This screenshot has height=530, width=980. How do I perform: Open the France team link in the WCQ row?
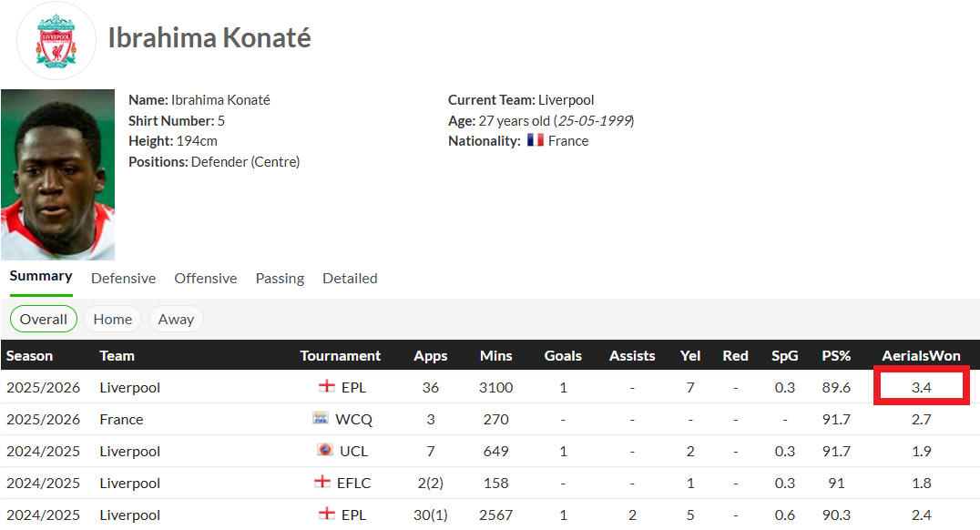click(121, 420)
